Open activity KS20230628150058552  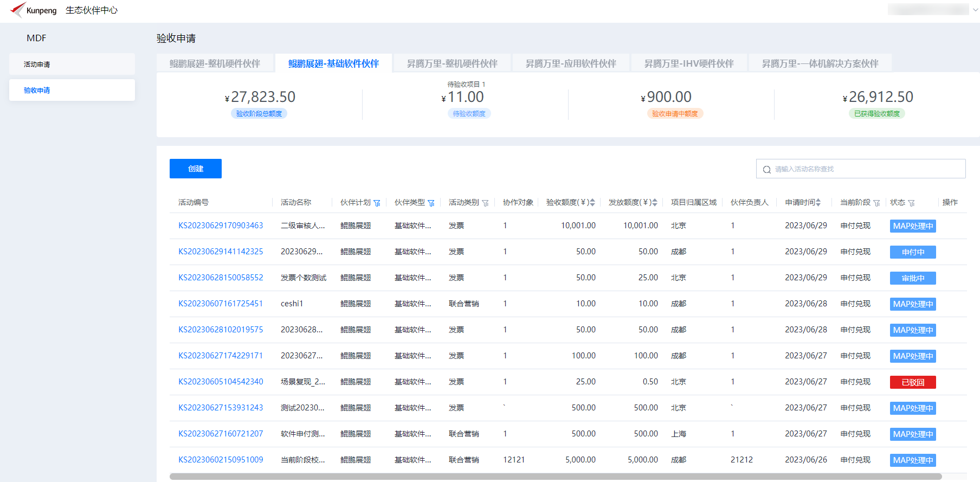[x=221, y=278]
